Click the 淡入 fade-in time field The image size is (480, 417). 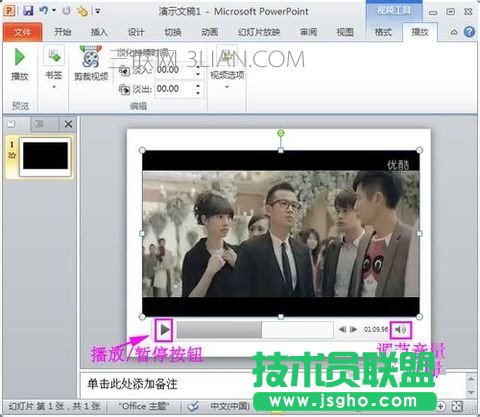174,70
